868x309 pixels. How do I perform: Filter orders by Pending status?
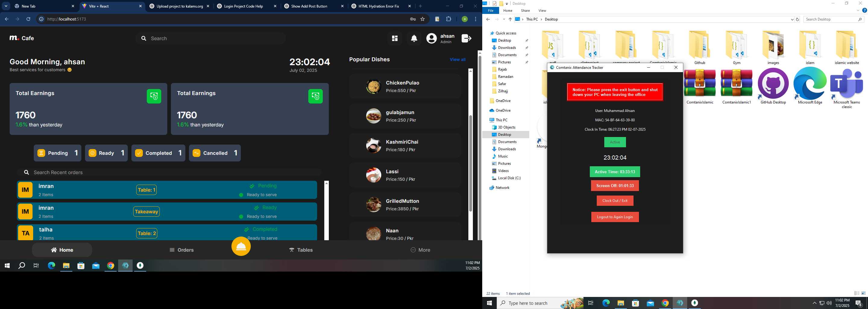coord(57,153)
